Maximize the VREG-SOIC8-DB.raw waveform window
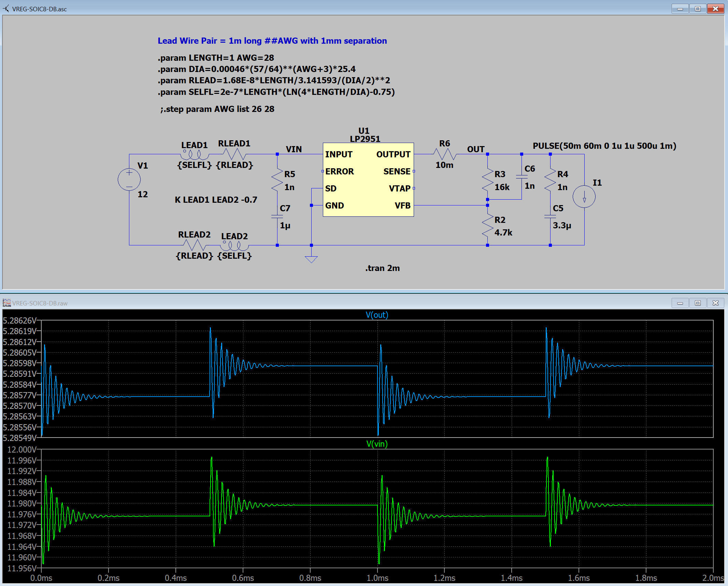Screen dimensions: 728x586 click(698, 303)
